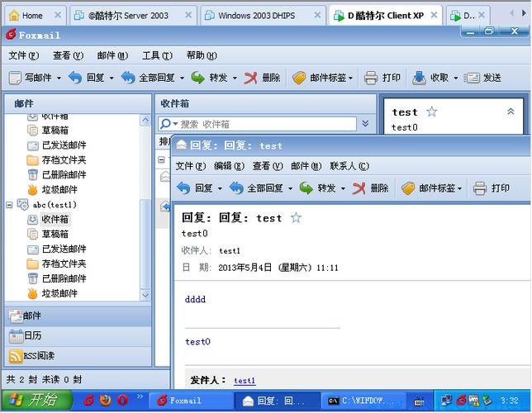Switch to Calendar (日历) navigation pane

point(78,336)
